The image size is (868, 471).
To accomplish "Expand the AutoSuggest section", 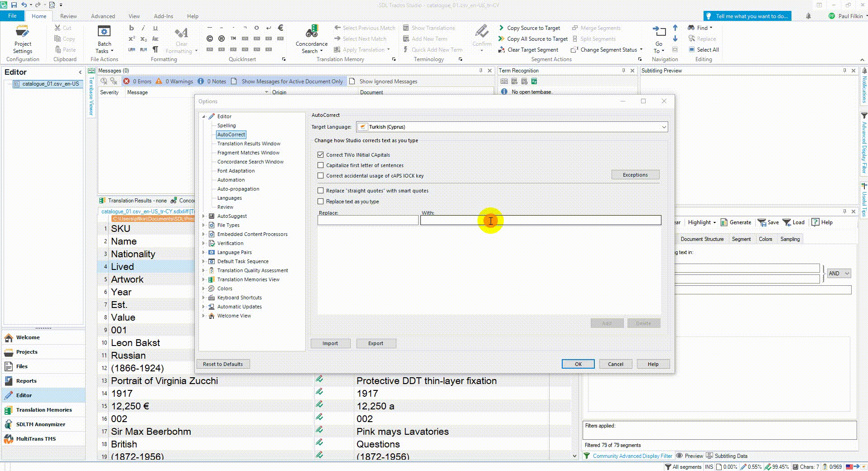I will [x=203, y=216].
